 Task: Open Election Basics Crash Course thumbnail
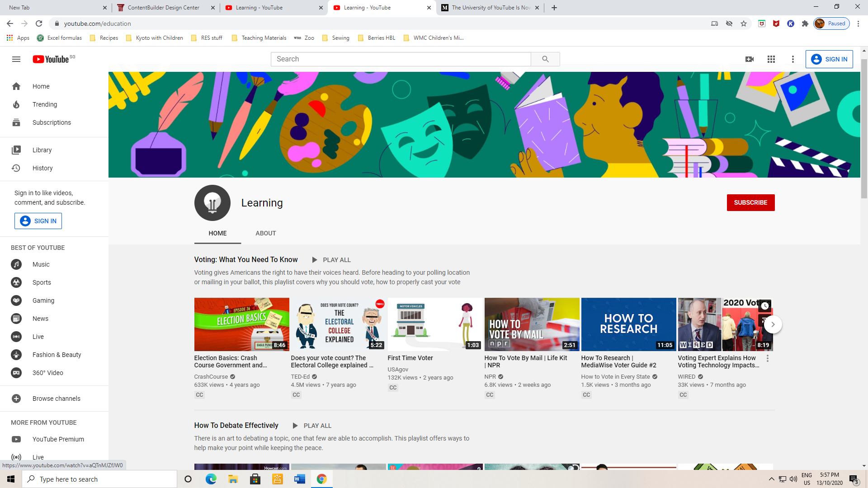pos(241,324)
